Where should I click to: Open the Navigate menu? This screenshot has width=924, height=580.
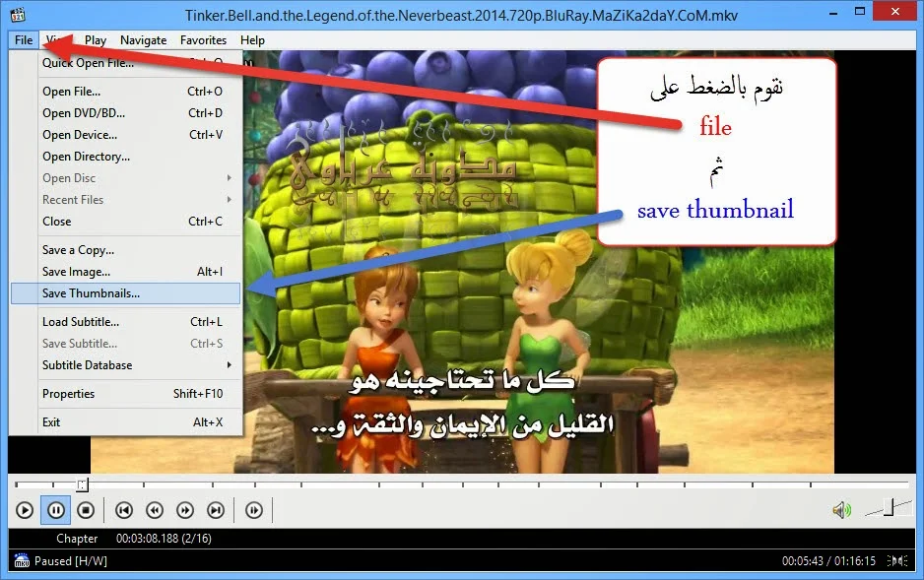pyautogui.click(x=143, y=40)
